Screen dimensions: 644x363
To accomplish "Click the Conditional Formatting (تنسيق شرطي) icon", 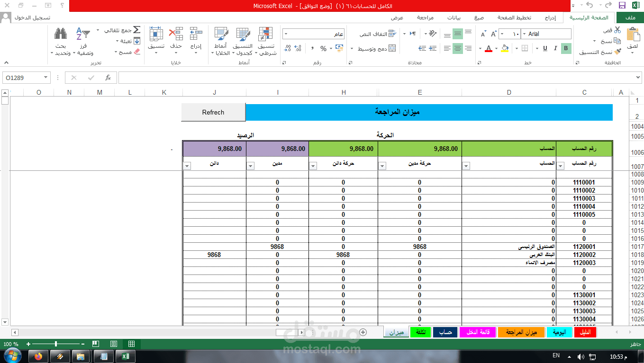I will [x=265, y=34].
